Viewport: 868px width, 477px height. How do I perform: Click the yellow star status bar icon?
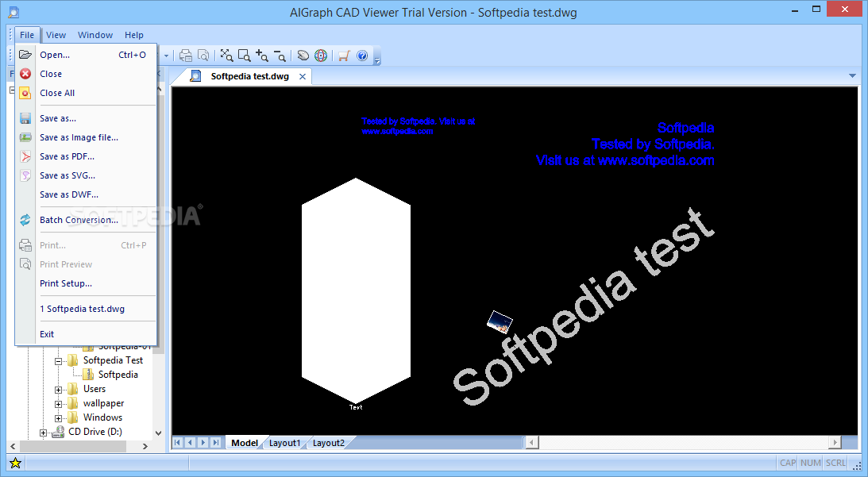coord(16,464)
